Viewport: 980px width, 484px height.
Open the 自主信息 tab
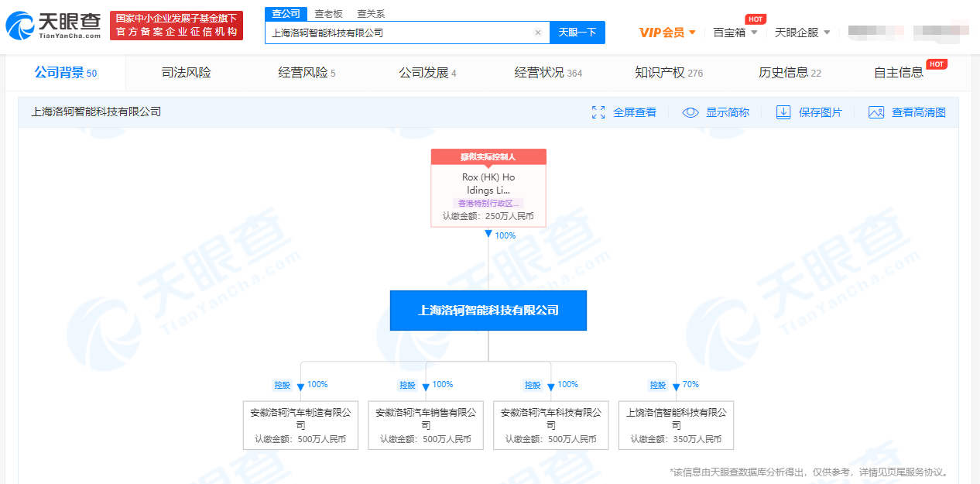[899, 73]
